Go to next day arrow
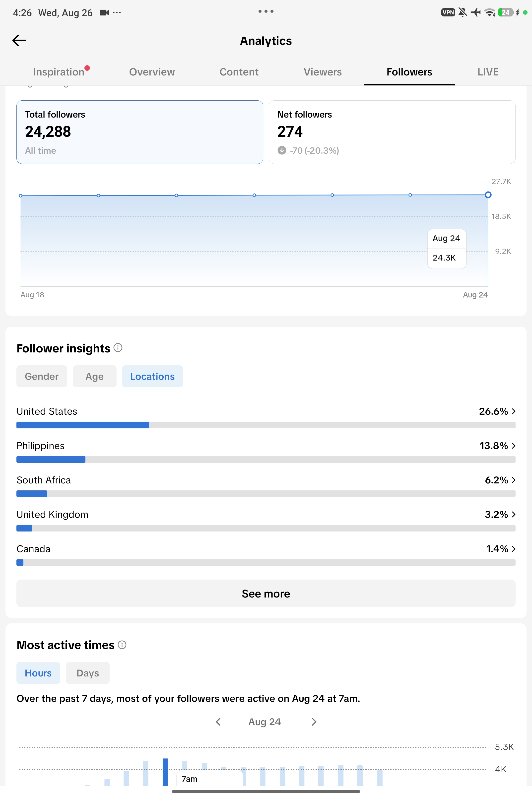This screenshot has width=532, height=797. click(314, 722)
